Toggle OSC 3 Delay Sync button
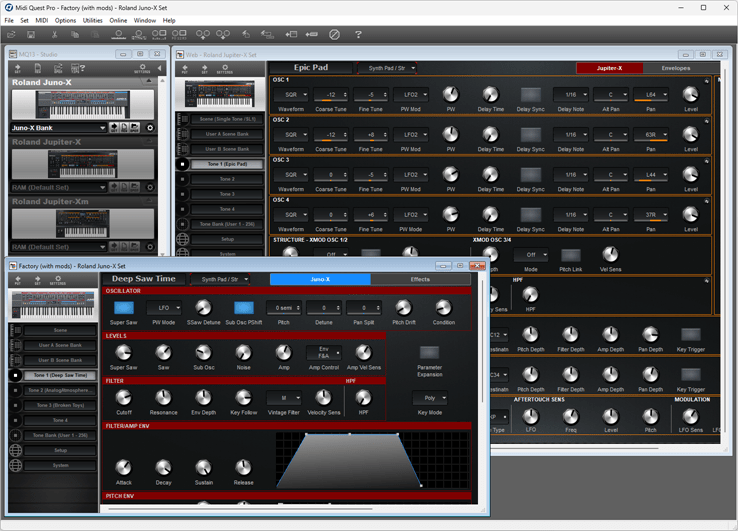The image size is (738, 531). tap(530, 175)
